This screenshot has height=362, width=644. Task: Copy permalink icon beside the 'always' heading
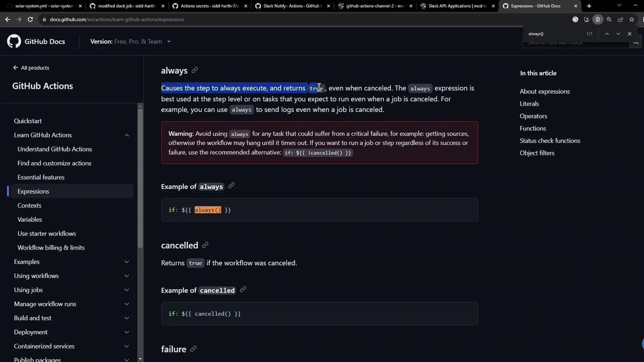click(195, 70)
